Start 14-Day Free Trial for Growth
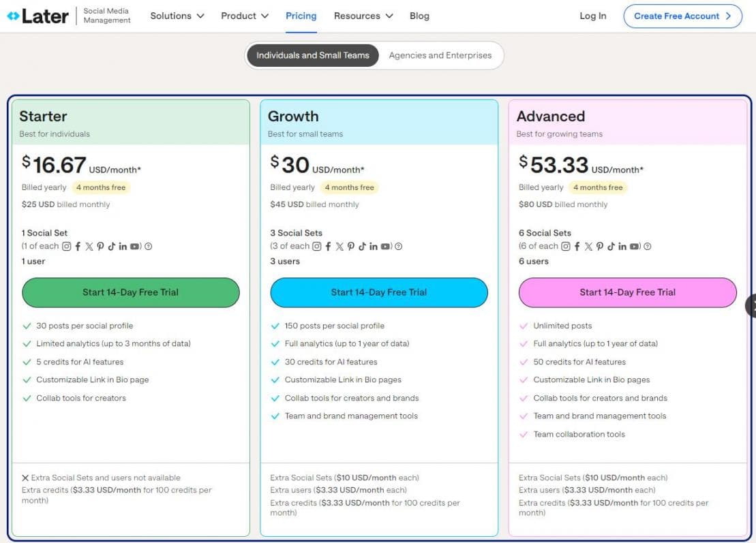Image resolution: width=756 pixels, height=543 pixels. [x=378, y=292]
